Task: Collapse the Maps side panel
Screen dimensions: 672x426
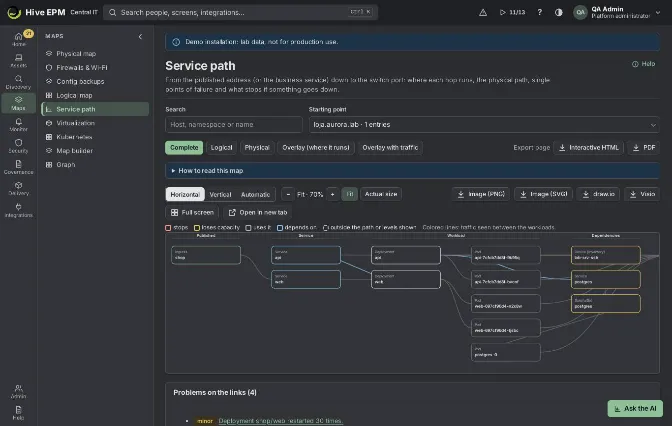Action: 140,36
